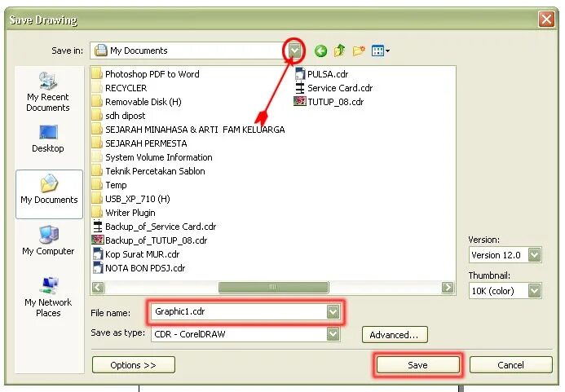Click the green Back navigation icon
Screen dimensions: 565x392
click(x=320, y=51)
